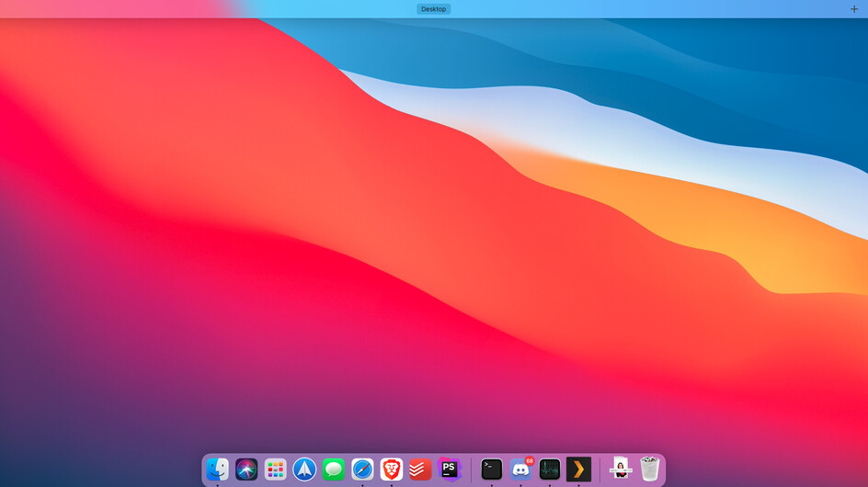The image size is (868, 487).
Task: Open the document stack in the Dock
Action: (621, 469)
